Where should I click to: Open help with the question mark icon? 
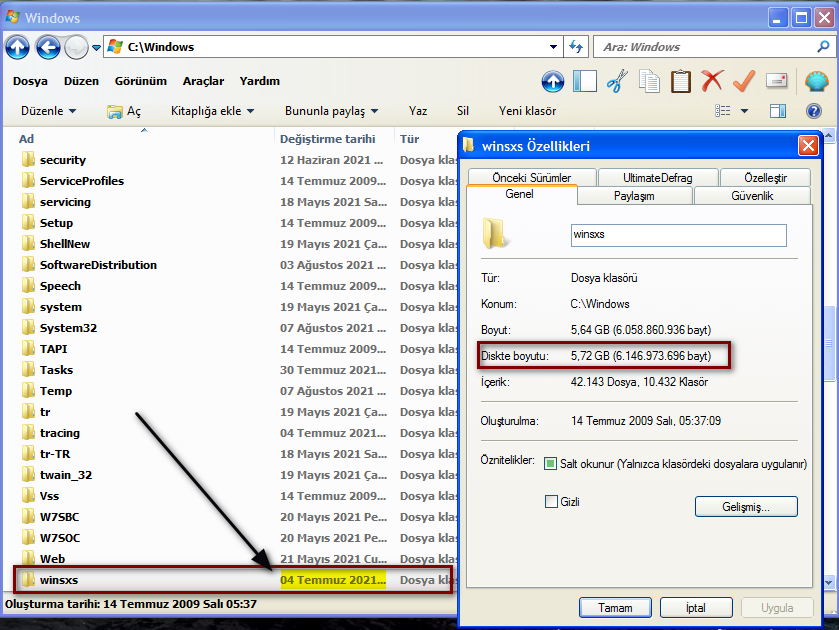pyautogui.click(x=814, y=111)
